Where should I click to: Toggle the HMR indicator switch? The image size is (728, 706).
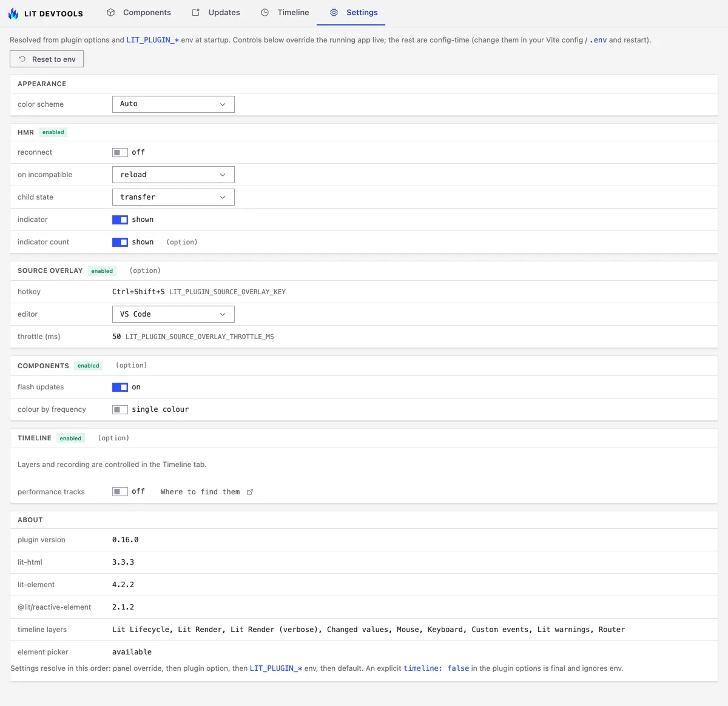click(120, 220)
